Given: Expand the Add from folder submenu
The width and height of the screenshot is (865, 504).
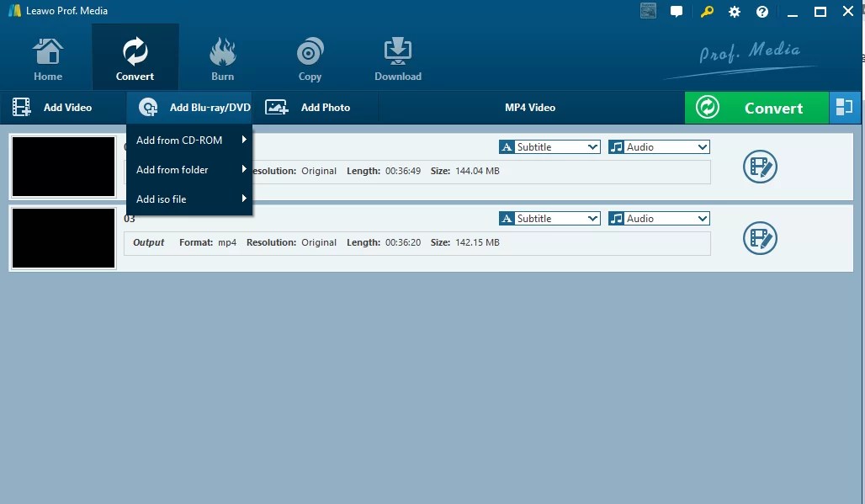Looking at the screenshot, I should [172, 169].
